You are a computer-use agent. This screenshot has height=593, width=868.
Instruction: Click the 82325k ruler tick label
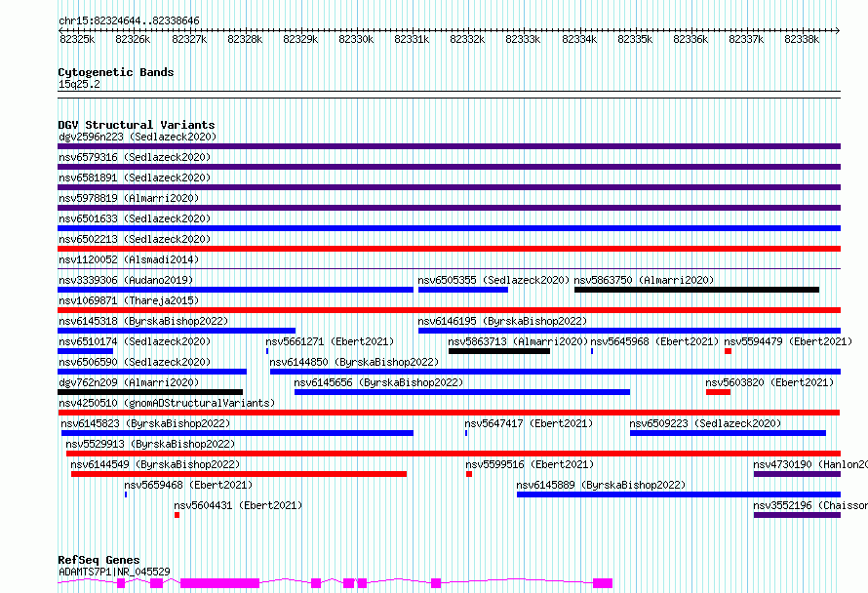[x=77, y=39]
